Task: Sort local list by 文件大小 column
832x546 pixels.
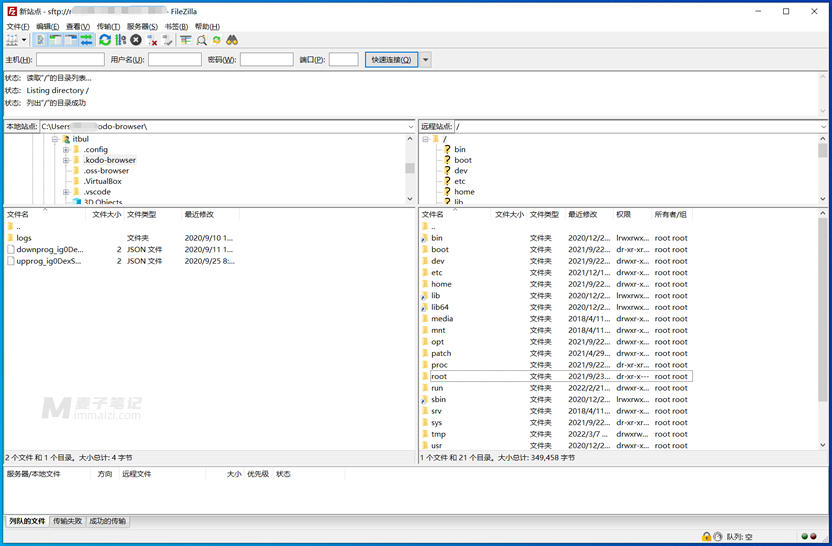Action: [106, 214]
